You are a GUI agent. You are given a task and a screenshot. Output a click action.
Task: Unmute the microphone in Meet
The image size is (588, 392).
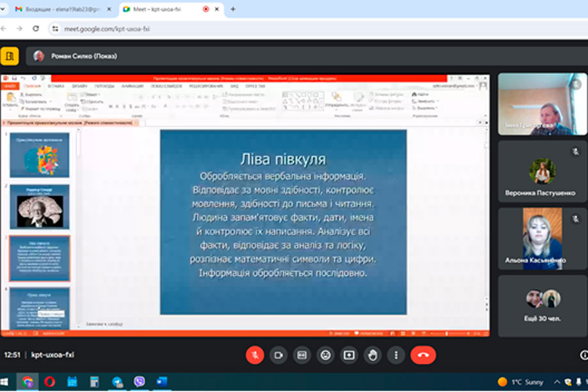click(255, 355)
